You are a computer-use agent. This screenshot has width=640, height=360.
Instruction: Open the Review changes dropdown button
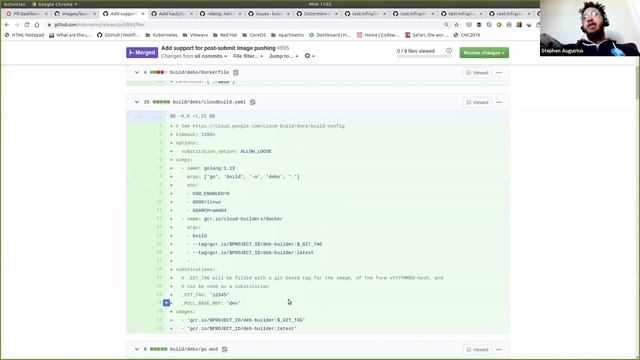(x=484, y=53)
